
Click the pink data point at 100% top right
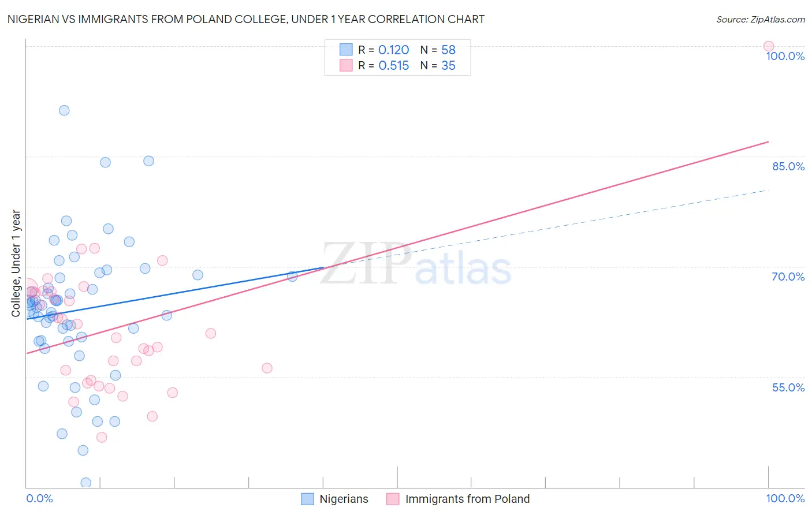point(769,46)
